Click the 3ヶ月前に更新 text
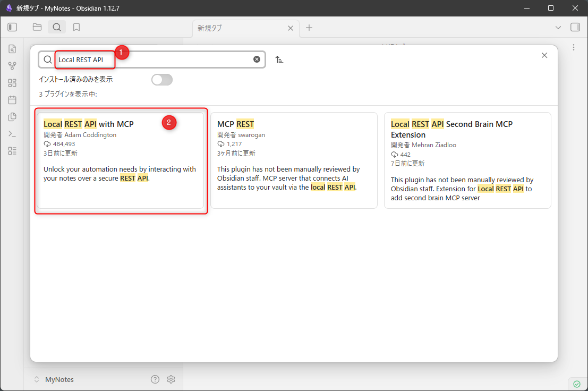588x391 pixels. click(x=236, y=154)
